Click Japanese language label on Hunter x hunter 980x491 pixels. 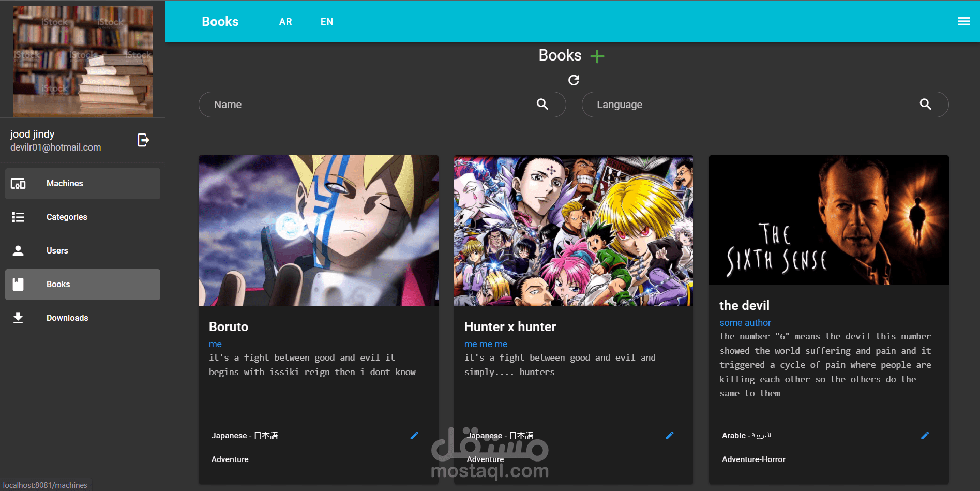tap(500, 436)
